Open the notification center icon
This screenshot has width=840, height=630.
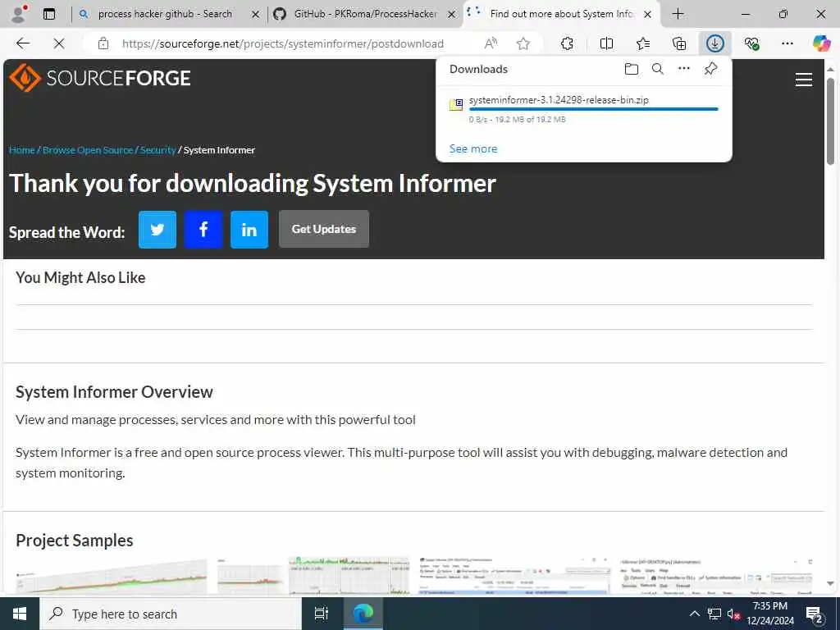click(815, 614)
